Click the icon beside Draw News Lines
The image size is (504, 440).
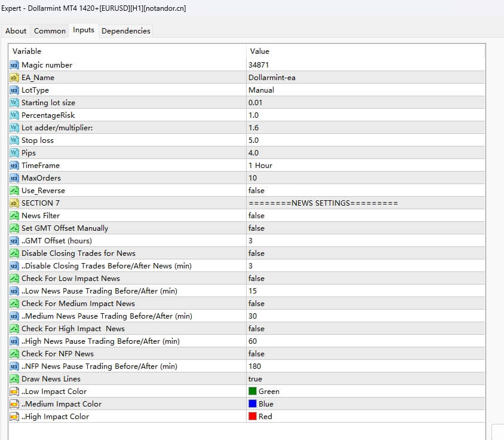click(14, 379)
